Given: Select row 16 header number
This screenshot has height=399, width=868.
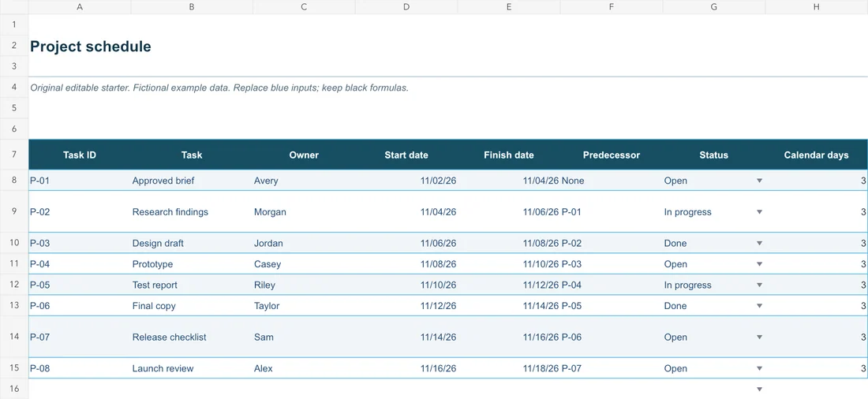Looking at the screenshot, I should [14, 389].
